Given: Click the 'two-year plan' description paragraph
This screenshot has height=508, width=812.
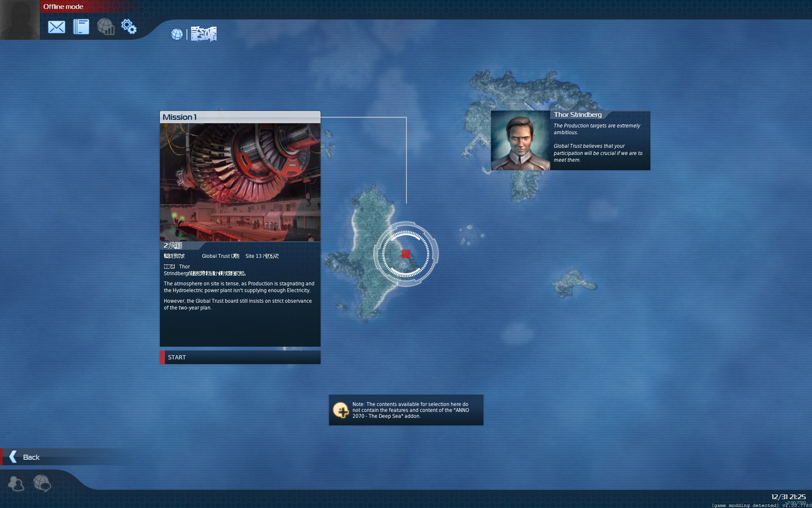Looking at the screenshot, I should point(238,304).
